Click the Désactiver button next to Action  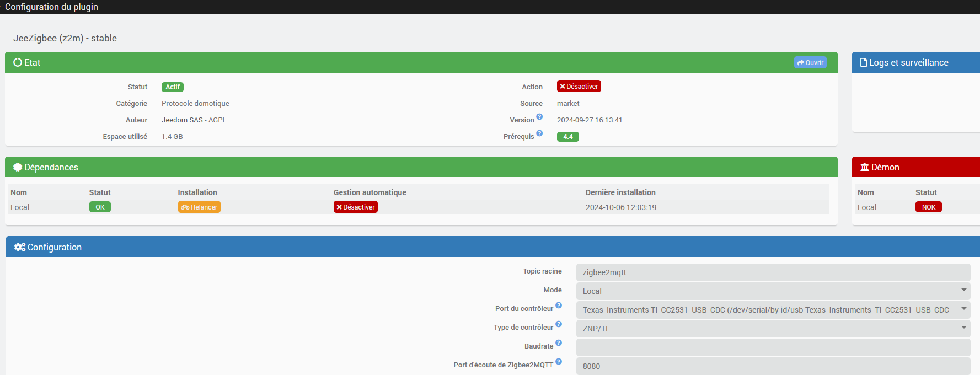[579, 87]
